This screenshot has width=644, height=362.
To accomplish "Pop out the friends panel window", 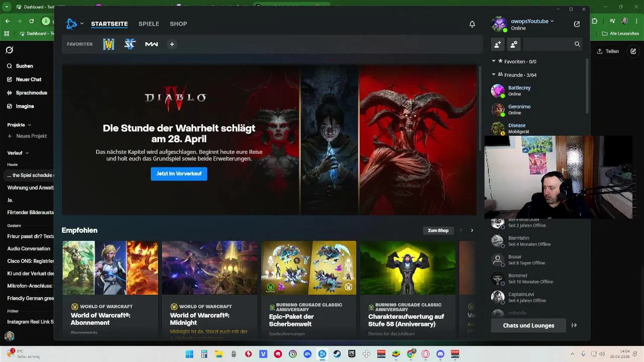I will (x=577, y=24).
